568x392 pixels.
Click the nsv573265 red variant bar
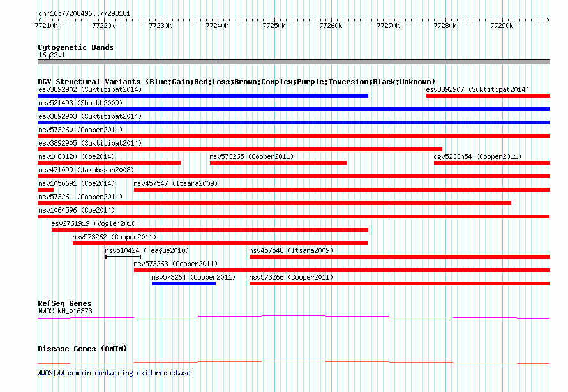[278, 163]
